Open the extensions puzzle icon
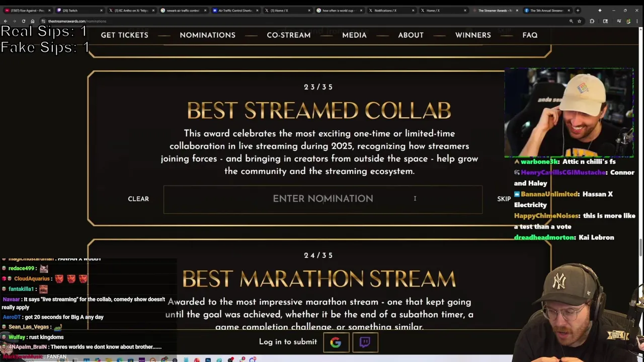This screenshot has height=362, width=644. point(592,21)
